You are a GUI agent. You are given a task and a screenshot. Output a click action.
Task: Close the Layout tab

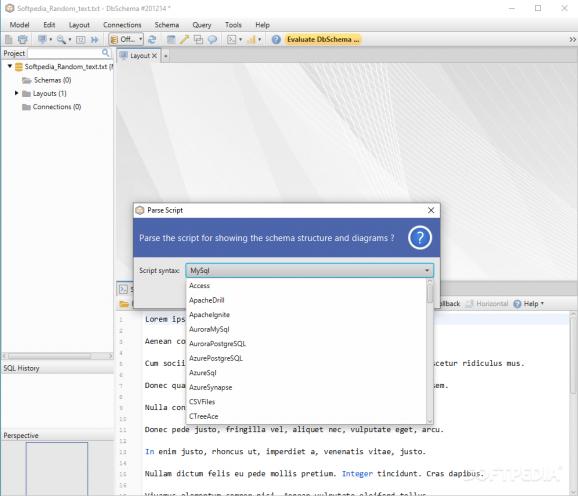coord(154,56)
